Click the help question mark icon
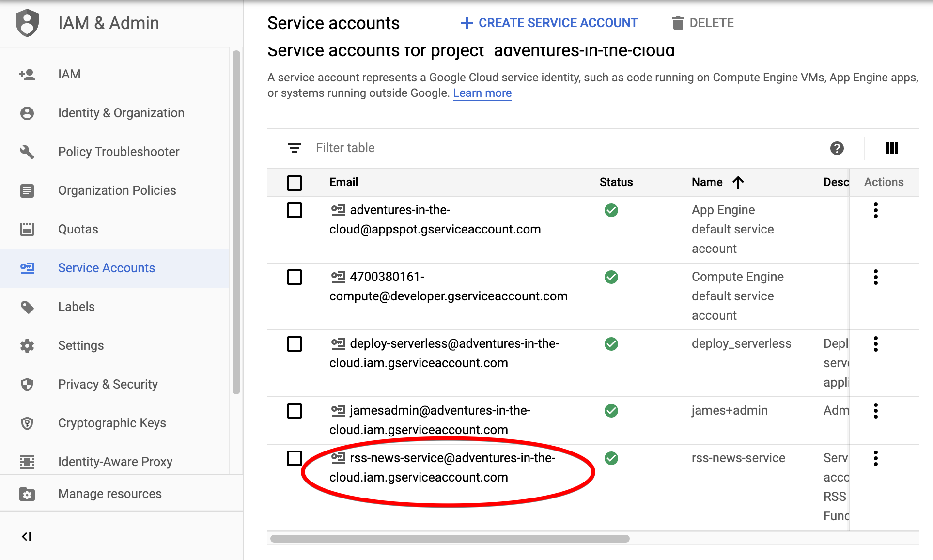The width and height of the screenshot is (933, 560). pos(837,148)
